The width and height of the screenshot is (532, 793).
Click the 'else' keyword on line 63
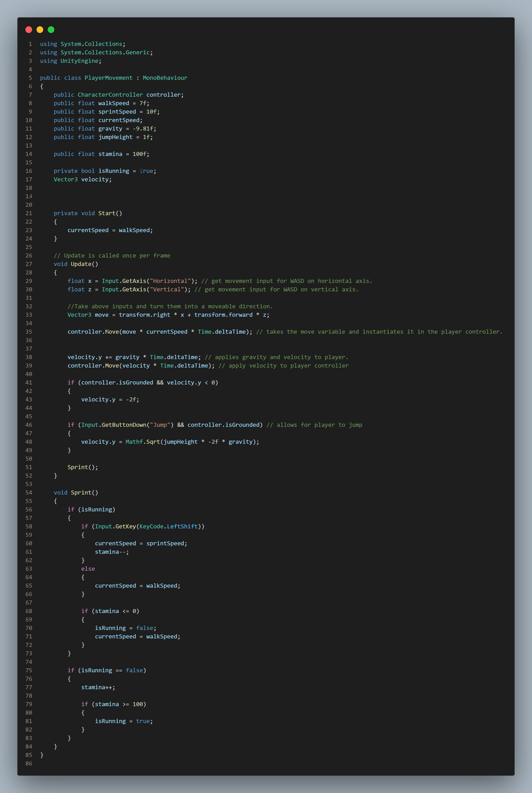[88, 569]
